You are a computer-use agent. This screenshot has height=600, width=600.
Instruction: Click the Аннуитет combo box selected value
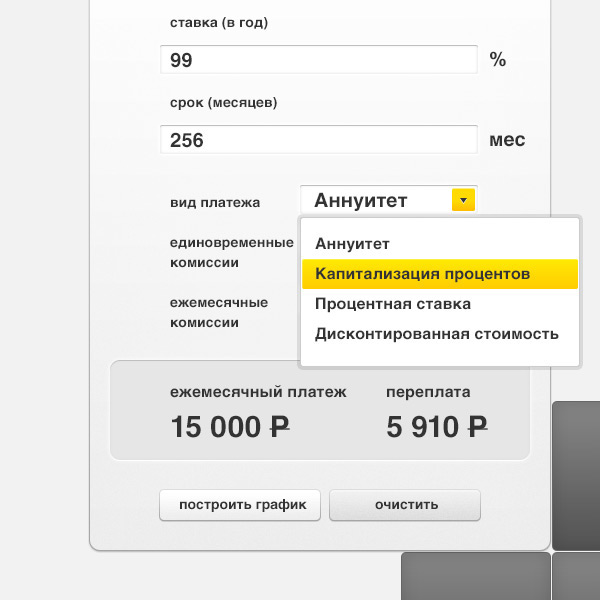360,200
